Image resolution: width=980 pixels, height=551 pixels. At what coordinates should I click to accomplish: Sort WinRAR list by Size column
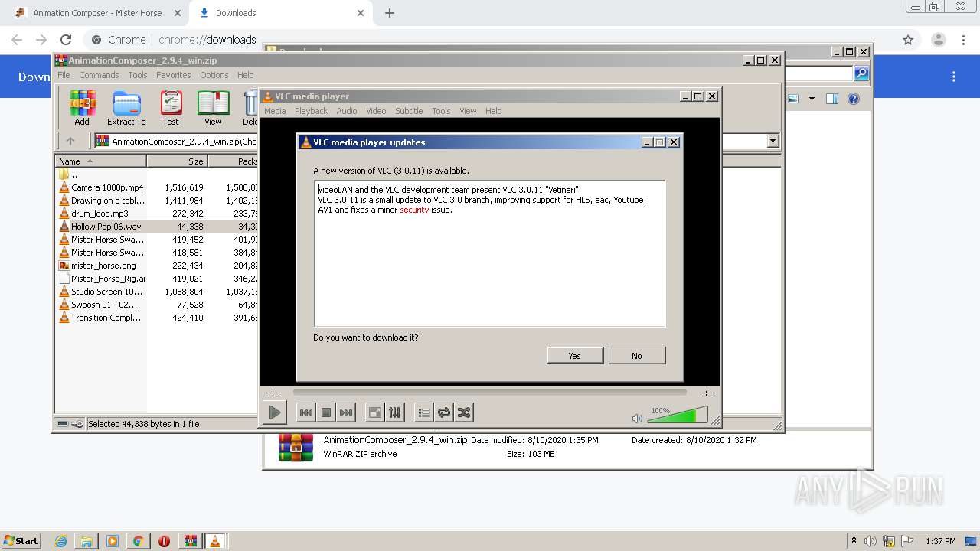[177, 161]
